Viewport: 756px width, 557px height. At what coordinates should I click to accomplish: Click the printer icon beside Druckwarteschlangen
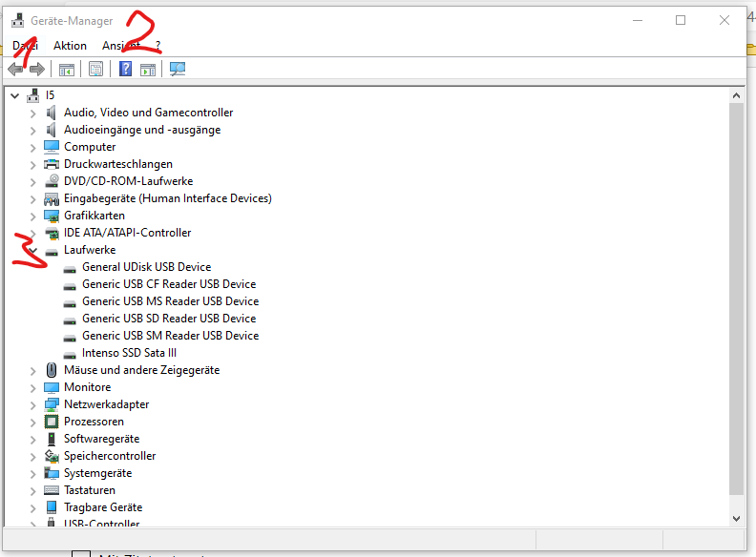52,164
